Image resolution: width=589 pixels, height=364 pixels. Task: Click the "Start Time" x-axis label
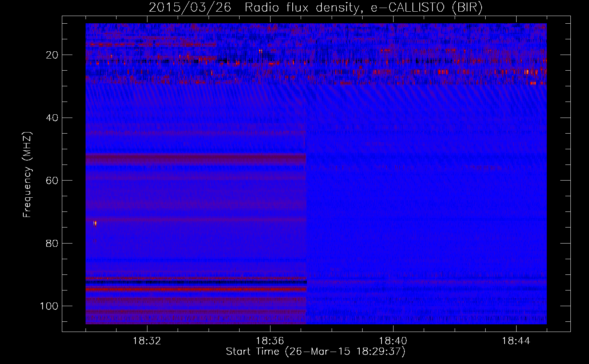click(315, 352)
